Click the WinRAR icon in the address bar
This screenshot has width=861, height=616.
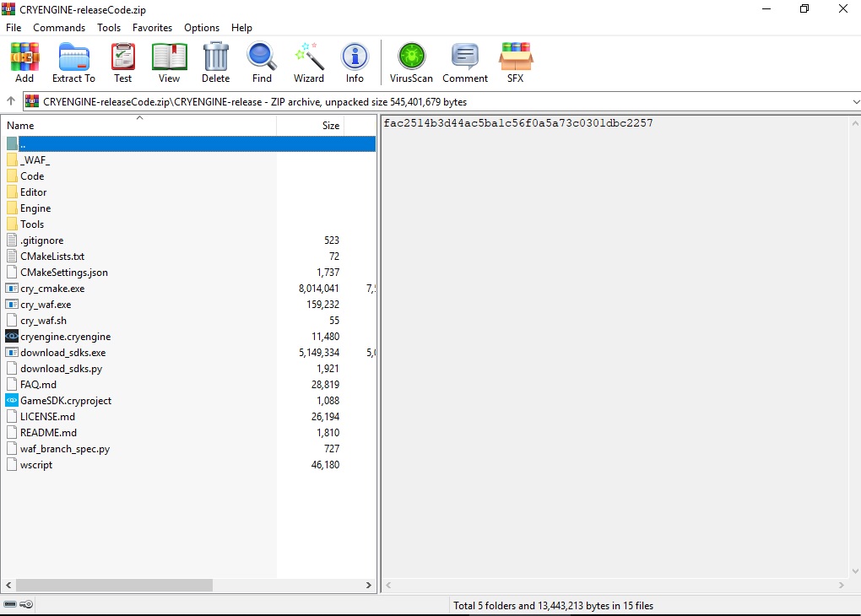32,101
